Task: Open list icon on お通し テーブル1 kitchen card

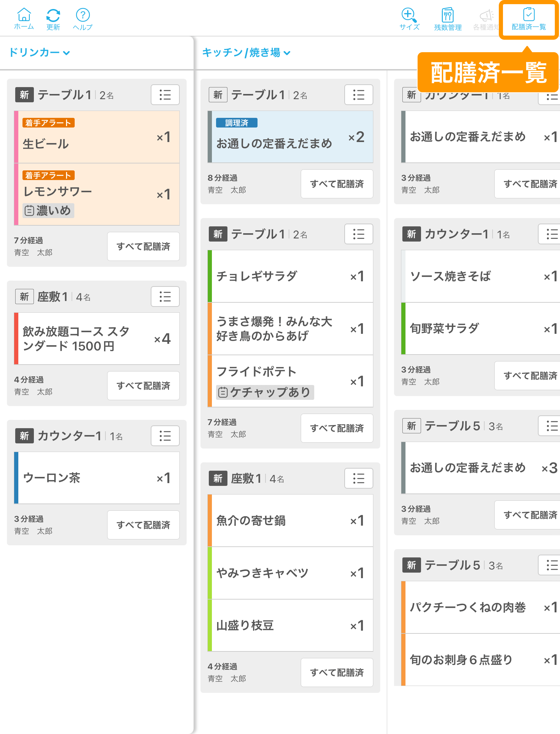Action: [359, 95]
